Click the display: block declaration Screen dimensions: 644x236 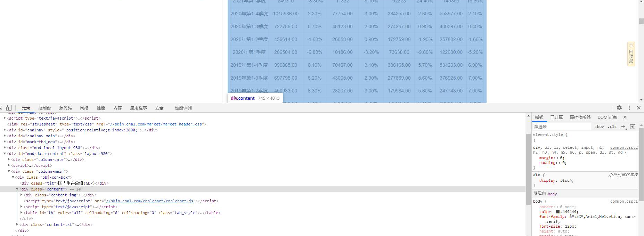click(556, 180)
